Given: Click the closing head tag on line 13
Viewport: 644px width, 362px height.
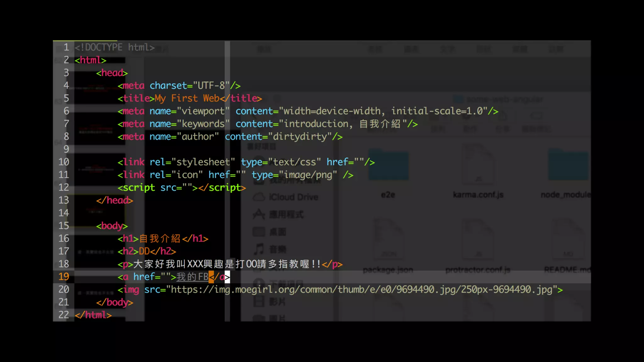Looking at the screenshot, I should 115,200.
